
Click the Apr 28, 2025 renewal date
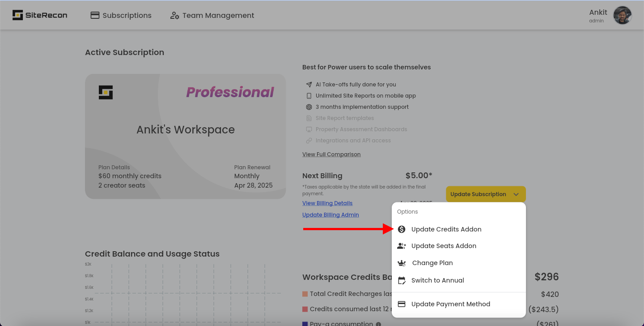[x=254, y=185]
